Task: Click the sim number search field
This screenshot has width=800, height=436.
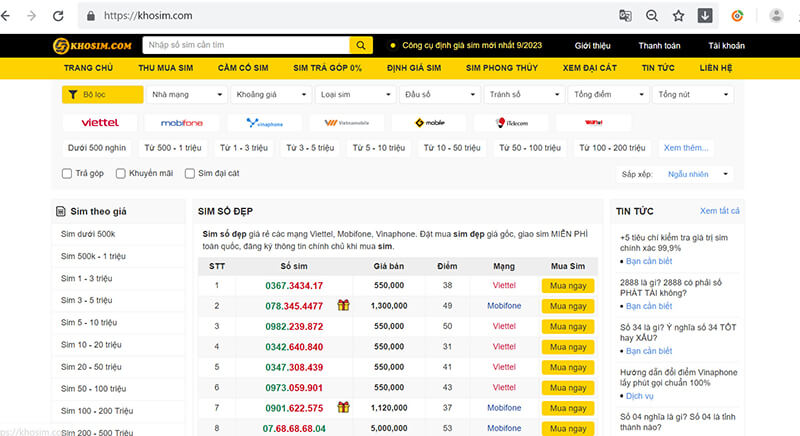Action: 246,45
